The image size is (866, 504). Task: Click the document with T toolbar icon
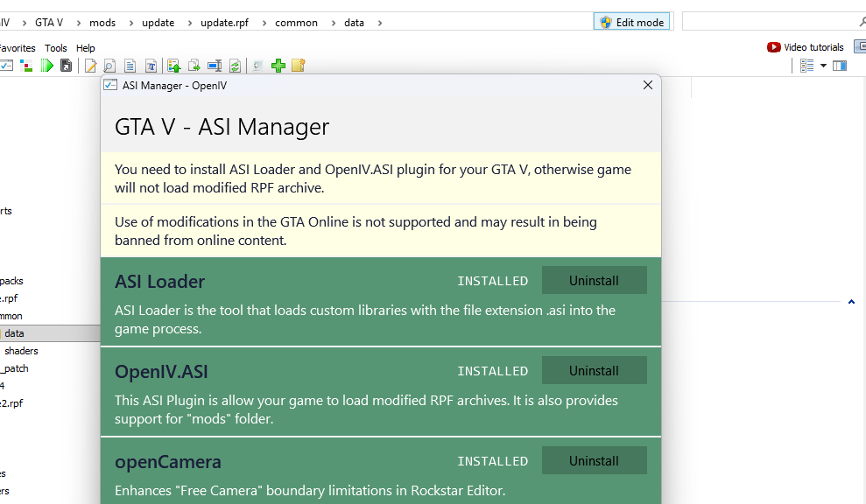tap(151, 66)
